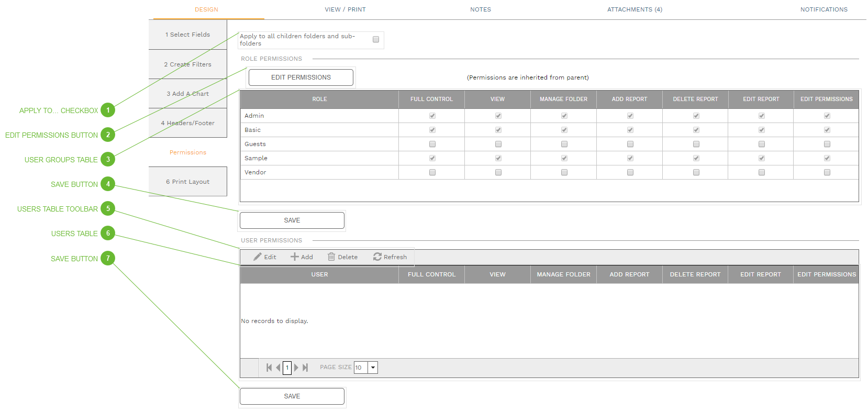
Task: Click the Edit pencil icon in users toolbar
Action: click(258, 257)
